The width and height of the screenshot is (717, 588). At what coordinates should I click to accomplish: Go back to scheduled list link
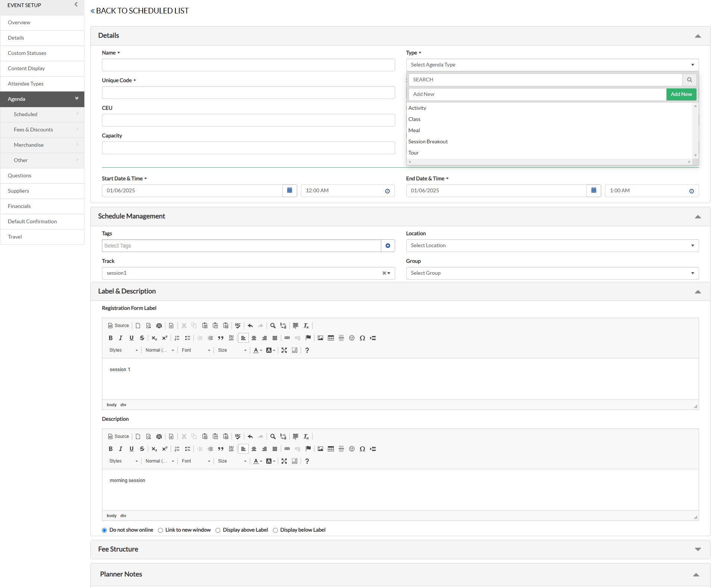(x=140, y=11)
